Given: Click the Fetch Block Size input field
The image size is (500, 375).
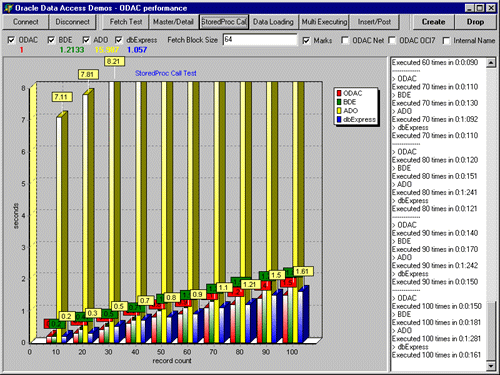Looking at the screenshot, I should point(260,40).
